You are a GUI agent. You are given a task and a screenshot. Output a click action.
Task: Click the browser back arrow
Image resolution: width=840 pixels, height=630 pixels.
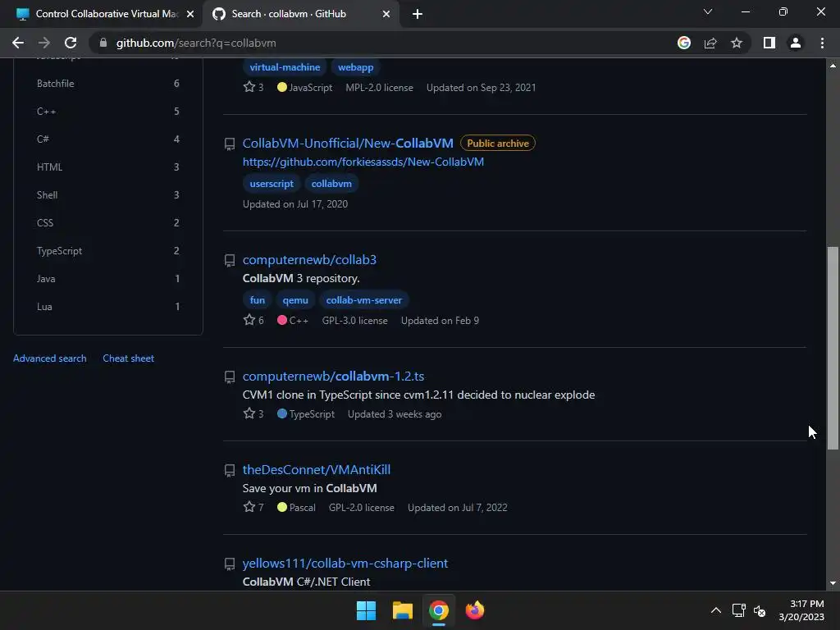point(18,43)
